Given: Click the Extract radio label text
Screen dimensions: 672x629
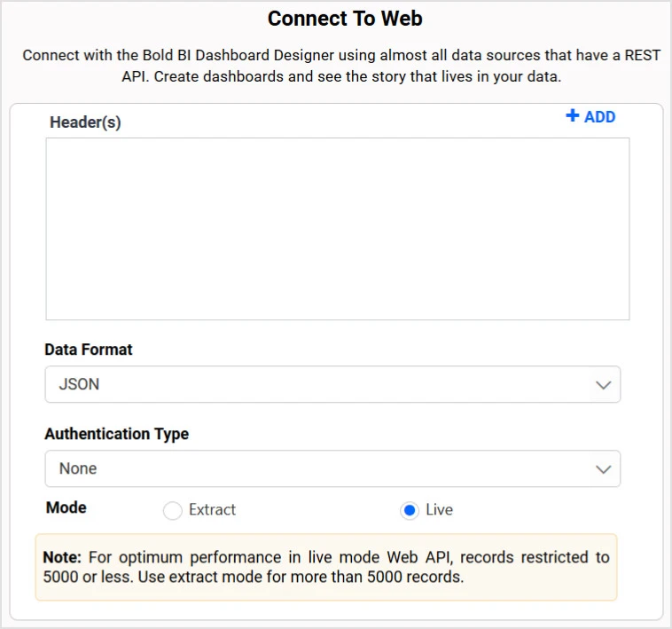Looking at the screenshot, I should click(212, 510).
